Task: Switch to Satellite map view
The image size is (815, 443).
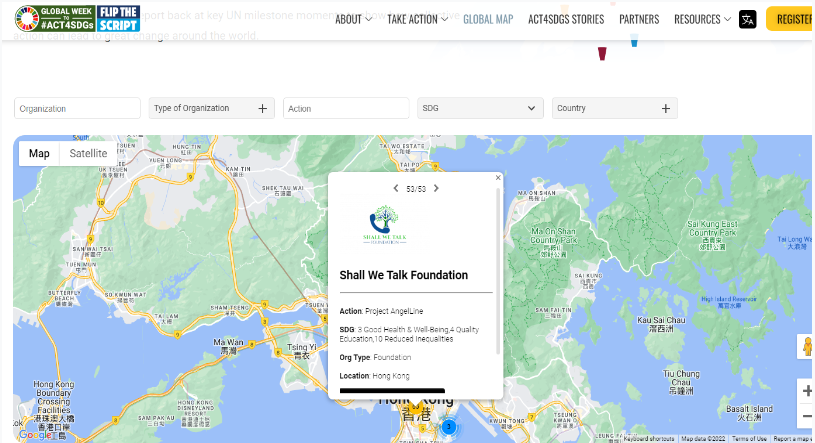Action: point(88,153)
